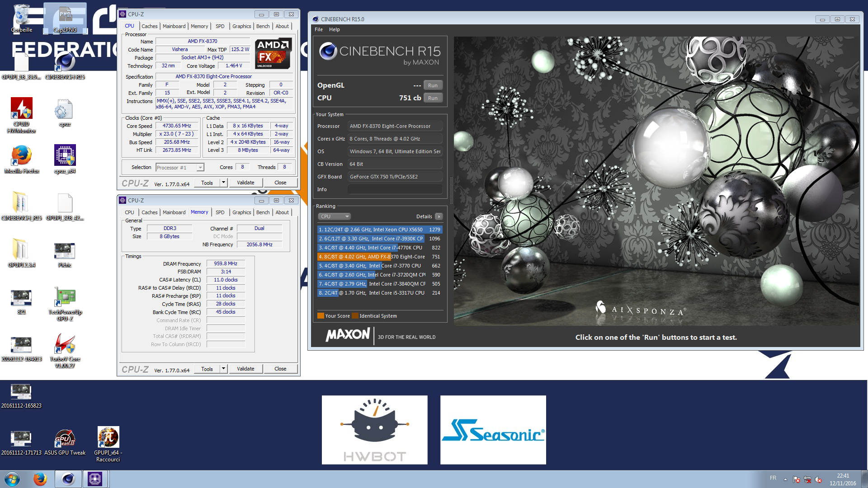Open the GPUPI_1B_339 file icon
Image resolution: width=868 pixels, height=488 pixels.
[x=21, y=66]
